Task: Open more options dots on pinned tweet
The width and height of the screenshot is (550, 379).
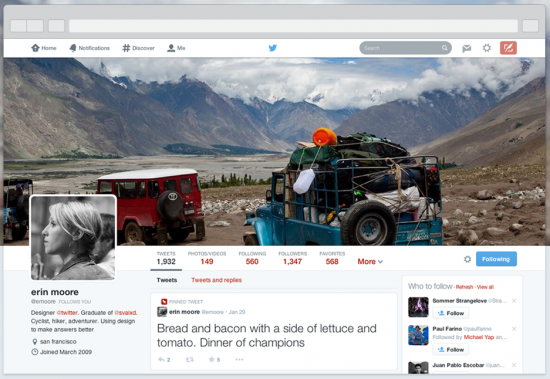Action: click(239, 359)
